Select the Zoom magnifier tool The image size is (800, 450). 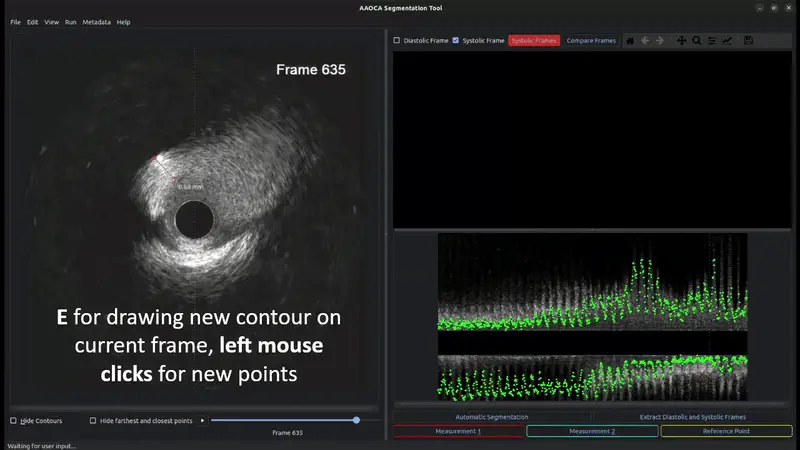pyautogui.click(x=697, y=41)
